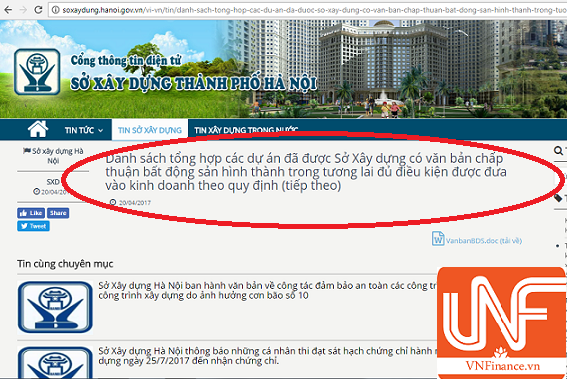Click the article headline Danh sách tổng hợp các dự án

[x=306, y=172]
